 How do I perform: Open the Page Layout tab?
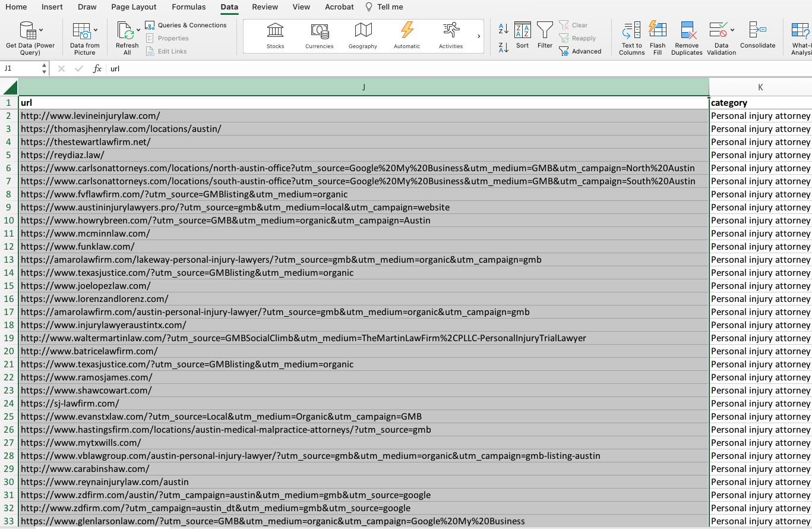pos(134,7)
